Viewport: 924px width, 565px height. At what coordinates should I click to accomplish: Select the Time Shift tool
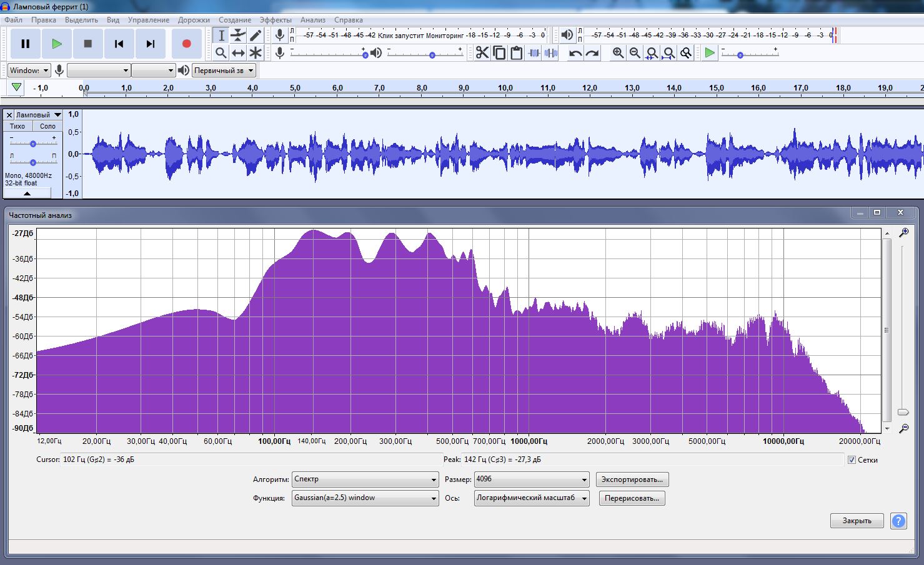[x=238, y=53]
